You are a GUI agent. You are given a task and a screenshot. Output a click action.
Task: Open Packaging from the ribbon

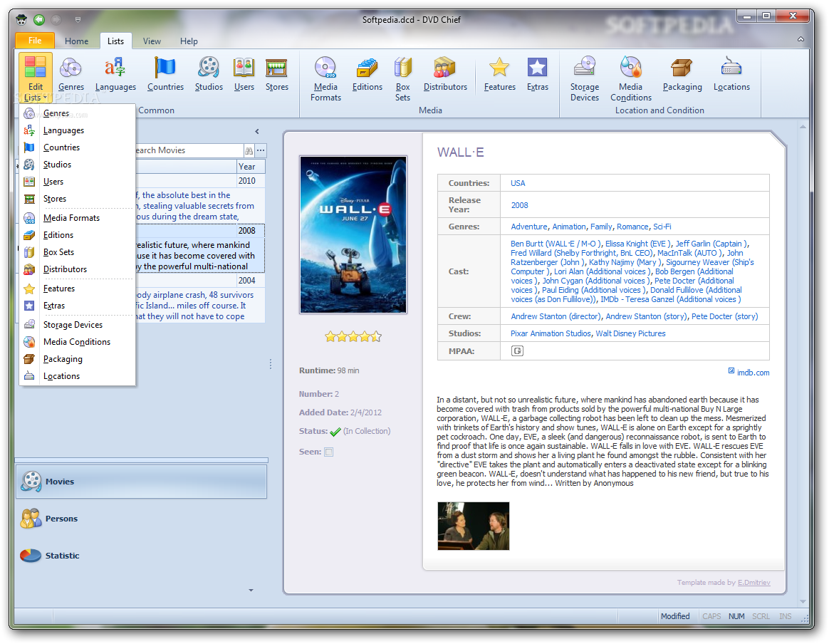pos(682,74)
